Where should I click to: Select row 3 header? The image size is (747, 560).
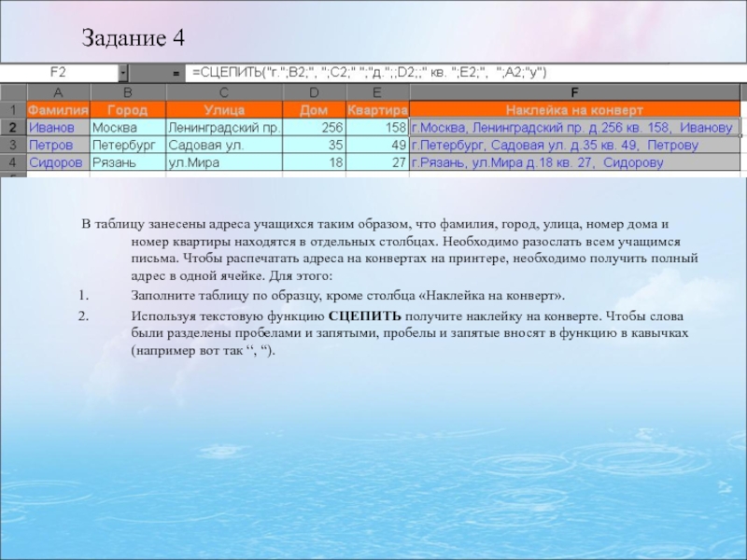[x=13, y=145]
